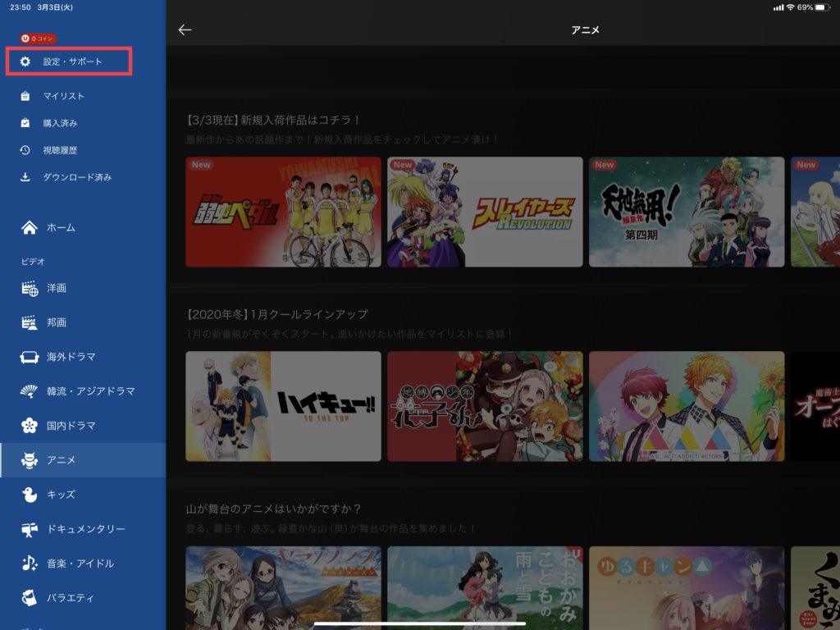Screen dimensions: 840x630
Task: Click the download arrow icon
Action: tap(25, 177)
